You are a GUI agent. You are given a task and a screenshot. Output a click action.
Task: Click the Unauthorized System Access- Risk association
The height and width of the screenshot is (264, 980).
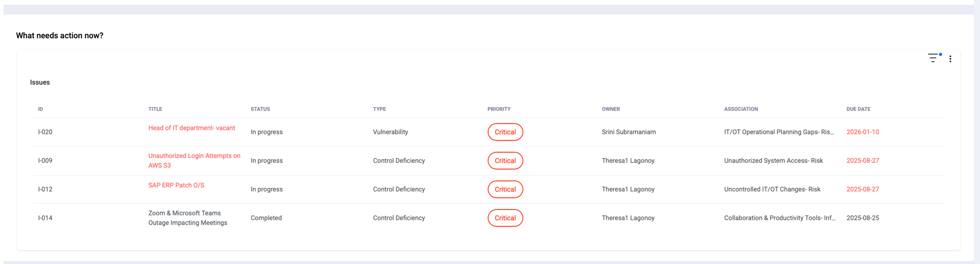[773, 161]
